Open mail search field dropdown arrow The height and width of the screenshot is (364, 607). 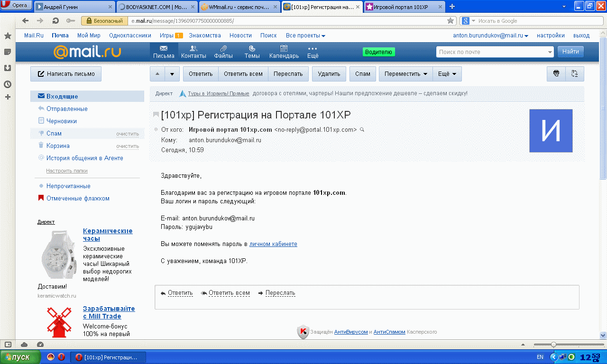coord(550,52)
